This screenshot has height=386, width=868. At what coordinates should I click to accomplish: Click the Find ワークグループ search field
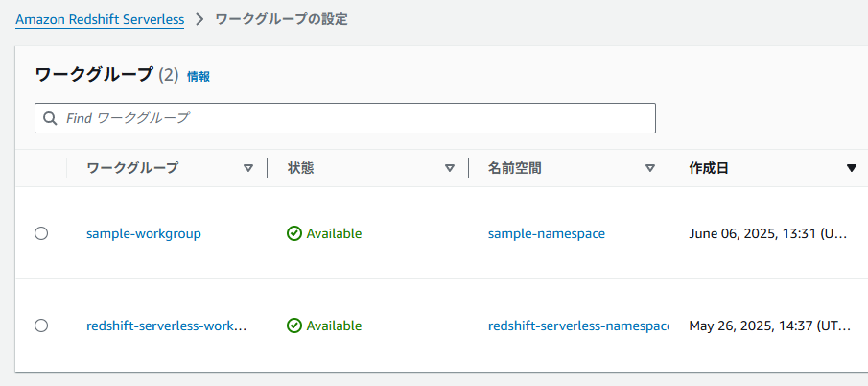point(345,118)
